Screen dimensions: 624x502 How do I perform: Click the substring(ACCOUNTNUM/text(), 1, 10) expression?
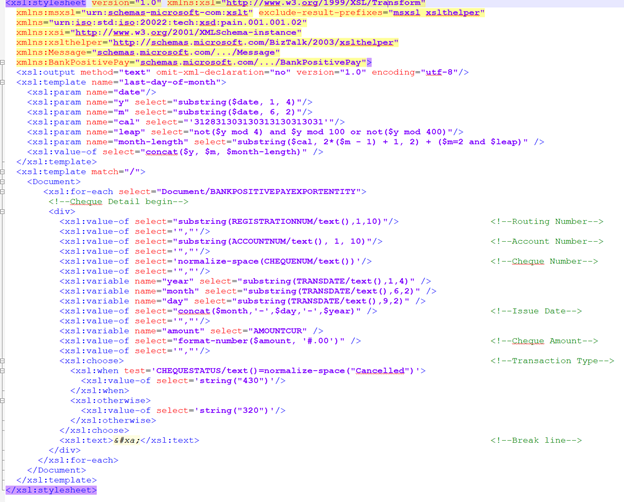271,242
